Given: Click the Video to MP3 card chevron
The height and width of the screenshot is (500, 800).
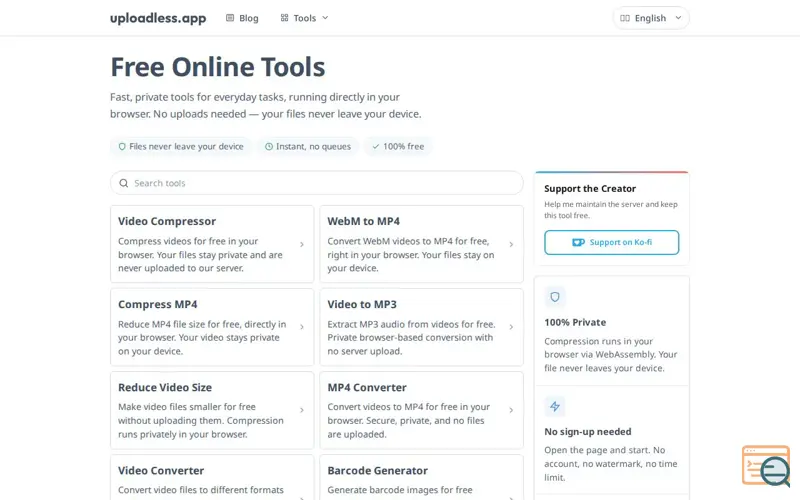Looking at the screenshot, I should coord(511,327).
